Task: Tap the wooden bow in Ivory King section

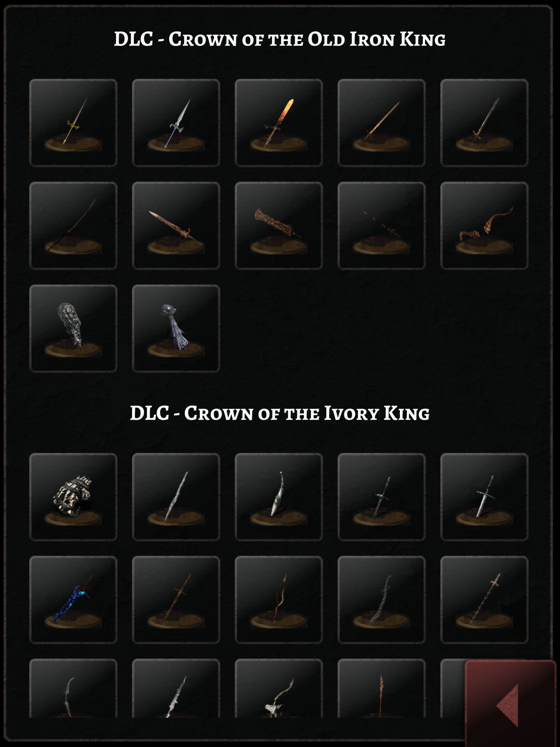Action: pyautogui.click(x=278, y=600)
